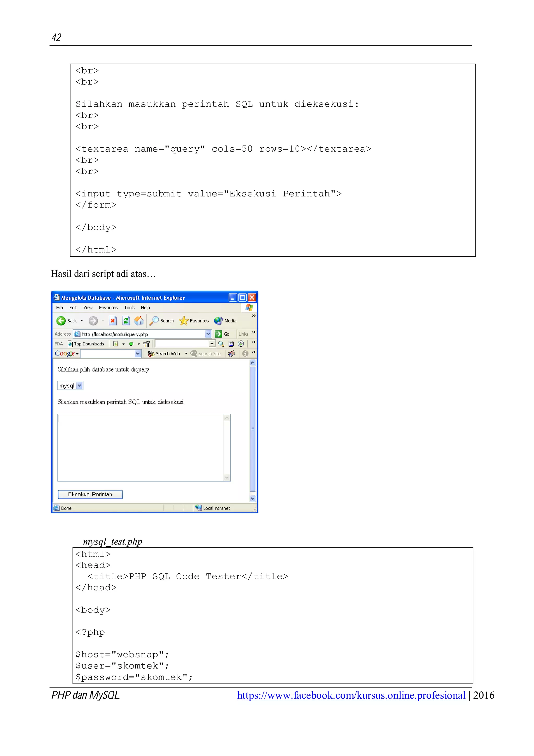Maximize the Internet Explorer window
The width and height of the screenshot is (534, 756).
coord(242,297)
